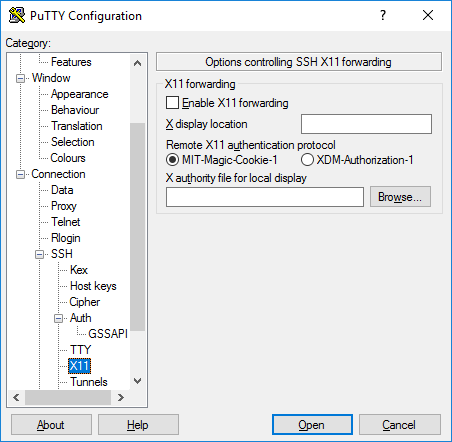The image size is (452, 442).
Task: Open Behaviour settings
Action: (x=75, y=110)
